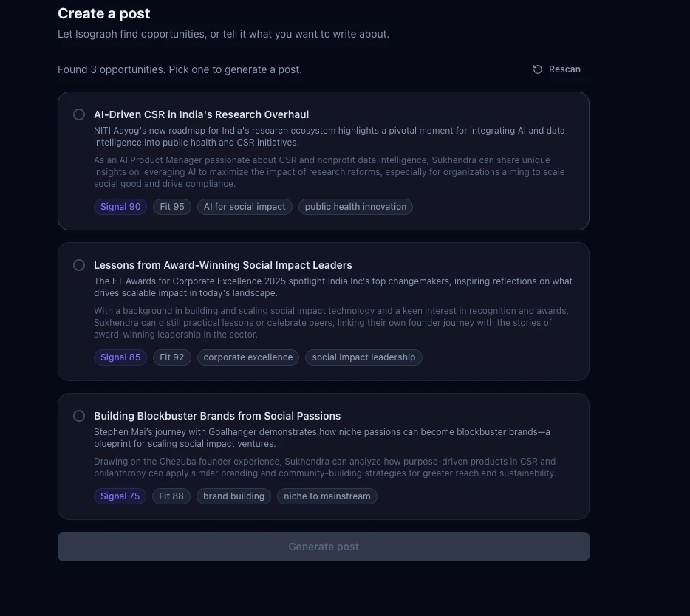The image size is (690, 616).
Task: Click the public health innovation tag
Action: tap(355, 207)
